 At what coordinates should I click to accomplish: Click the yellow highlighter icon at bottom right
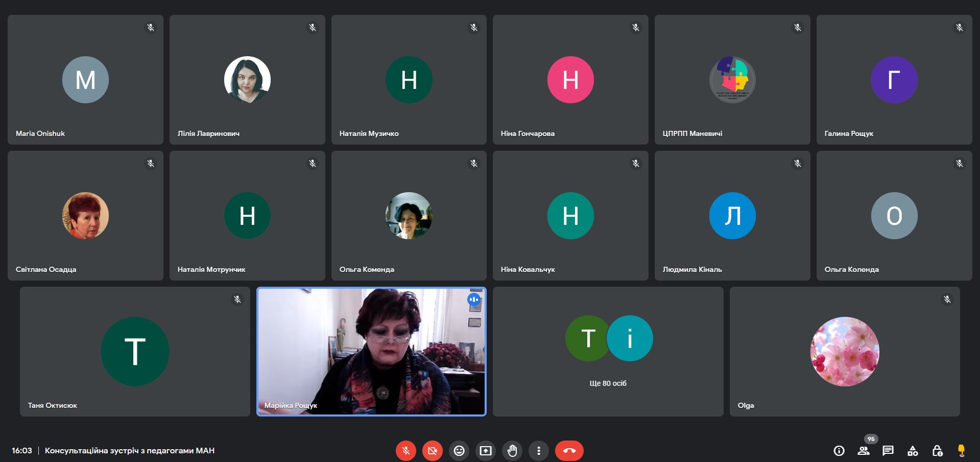961,450
